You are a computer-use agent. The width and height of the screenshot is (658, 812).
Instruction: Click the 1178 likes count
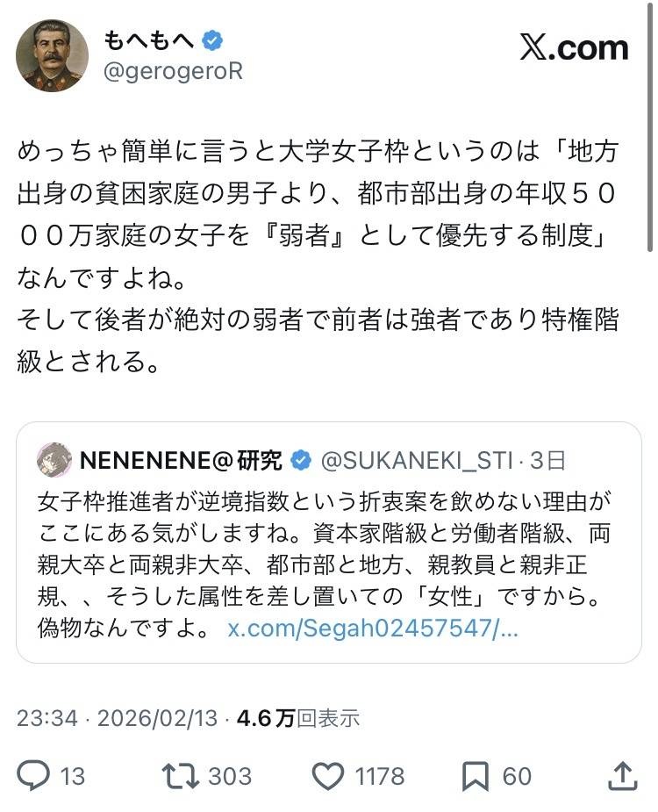tap(380, 776)
